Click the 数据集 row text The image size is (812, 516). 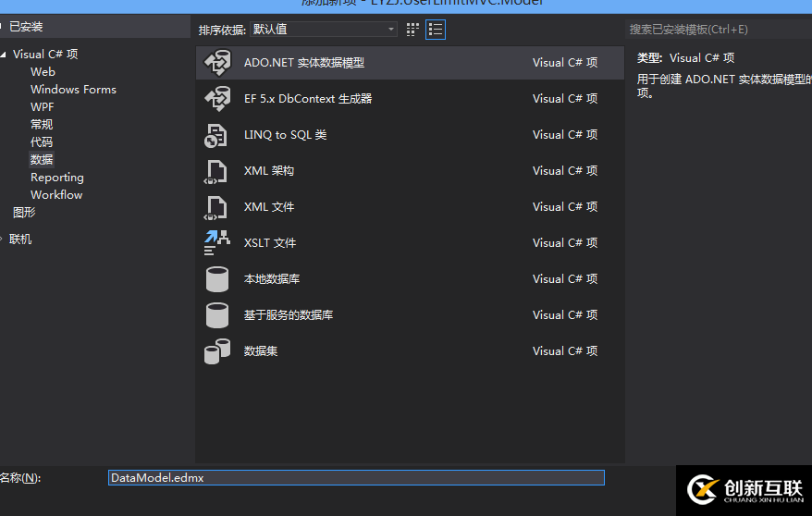(x=261, y=351)
